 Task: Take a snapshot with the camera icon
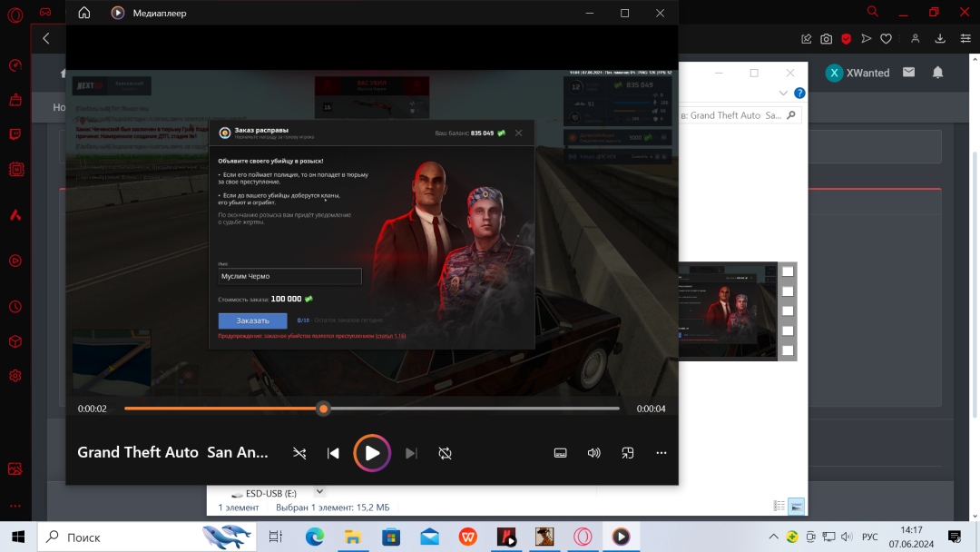(827, 39)
